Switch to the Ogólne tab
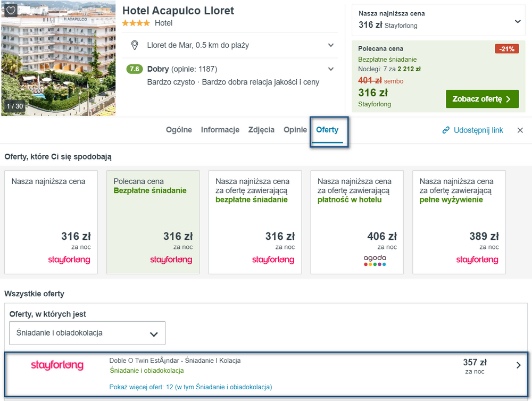This screenshot has height=401, width=532. [x=179, y=130]
